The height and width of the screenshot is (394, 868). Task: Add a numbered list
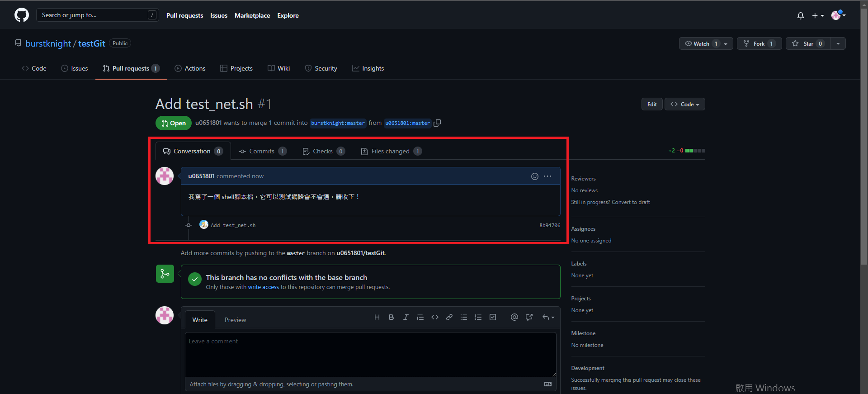pos(478,317)
